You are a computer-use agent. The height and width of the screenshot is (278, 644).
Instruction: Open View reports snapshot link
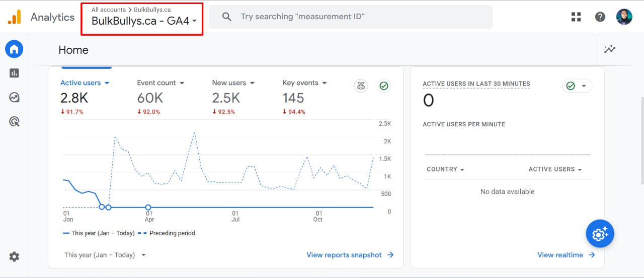pyautogui.click(x=344, y=255)
